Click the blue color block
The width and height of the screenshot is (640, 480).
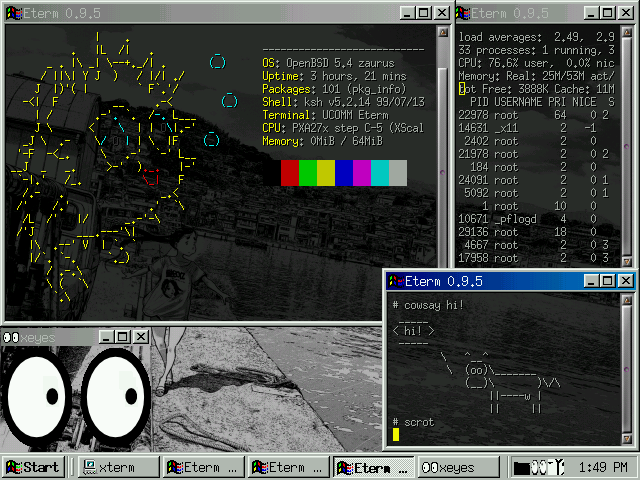tap(344, 173)
